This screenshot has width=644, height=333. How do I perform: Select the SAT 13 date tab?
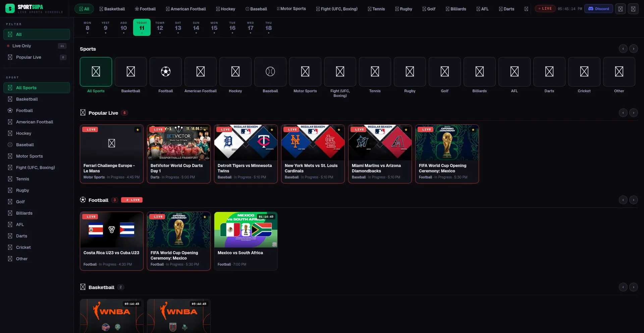click(178, 27)
